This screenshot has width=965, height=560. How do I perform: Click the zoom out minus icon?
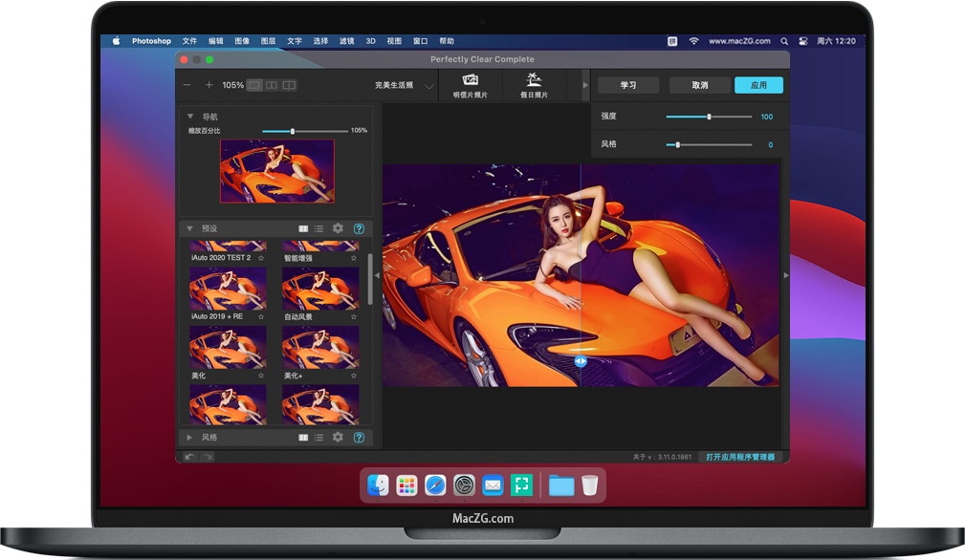(187, 85)
